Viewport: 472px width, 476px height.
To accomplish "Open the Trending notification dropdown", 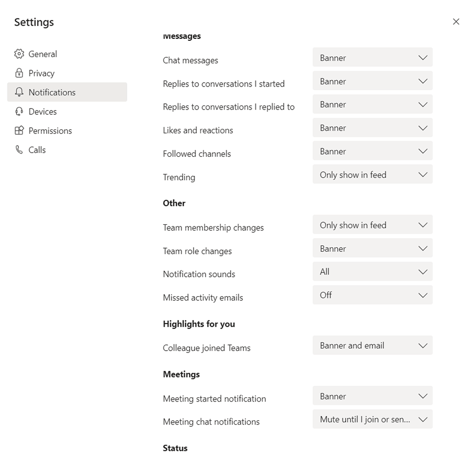I will click(372, 174).
